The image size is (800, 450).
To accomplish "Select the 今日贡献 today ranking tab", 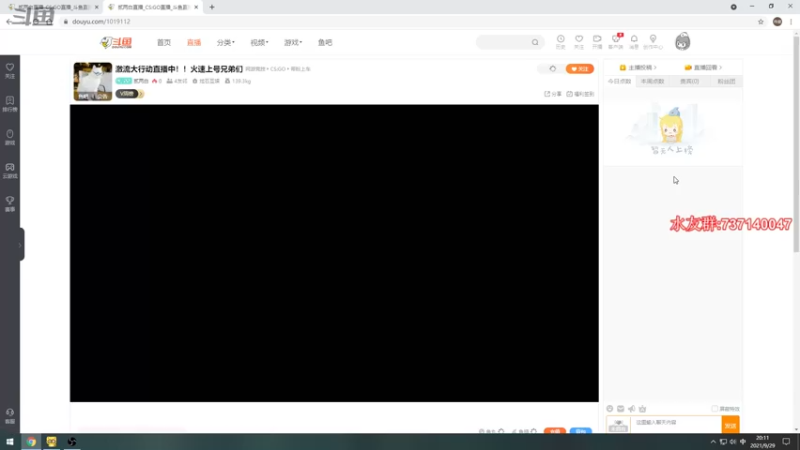I will pyautogui.click(x=619, y=81).
